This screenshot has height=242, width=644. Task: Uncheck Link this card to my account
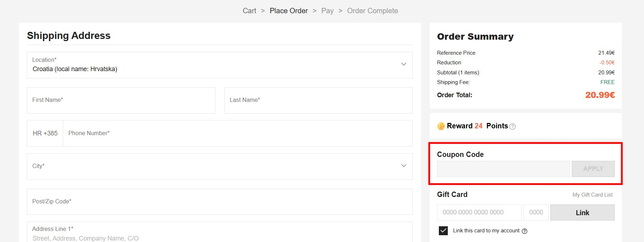click(x=443, y=231)
